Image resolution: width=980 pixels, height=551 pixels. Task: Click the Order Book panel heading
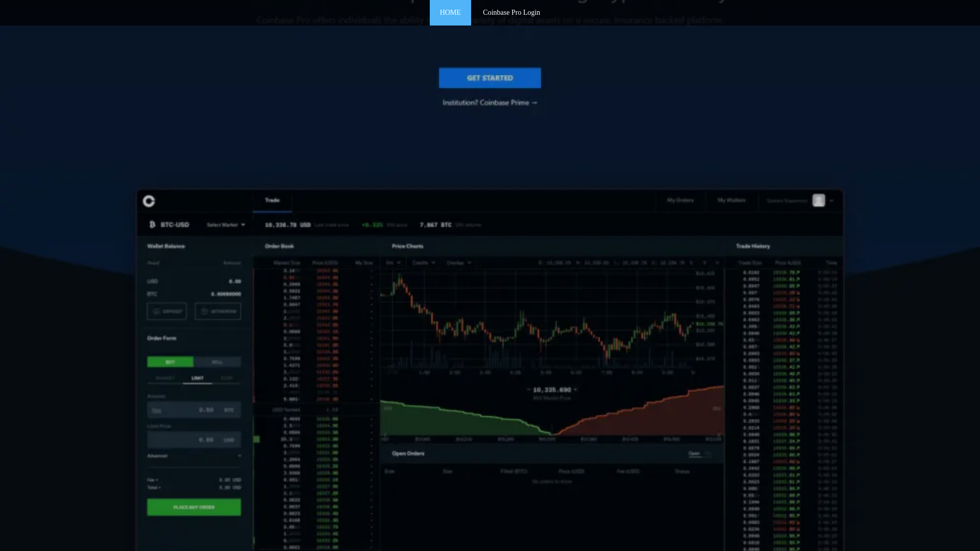click(279, 246)
